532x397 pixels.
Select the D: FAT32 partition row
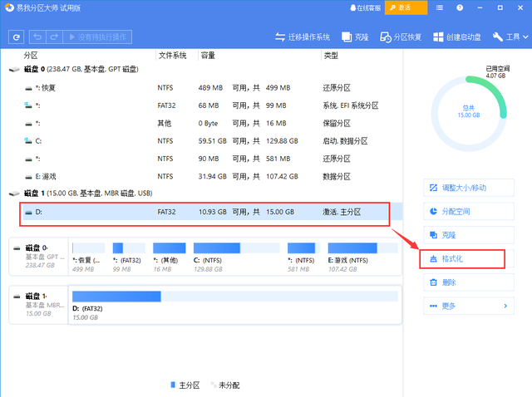[x=204, y=213]
